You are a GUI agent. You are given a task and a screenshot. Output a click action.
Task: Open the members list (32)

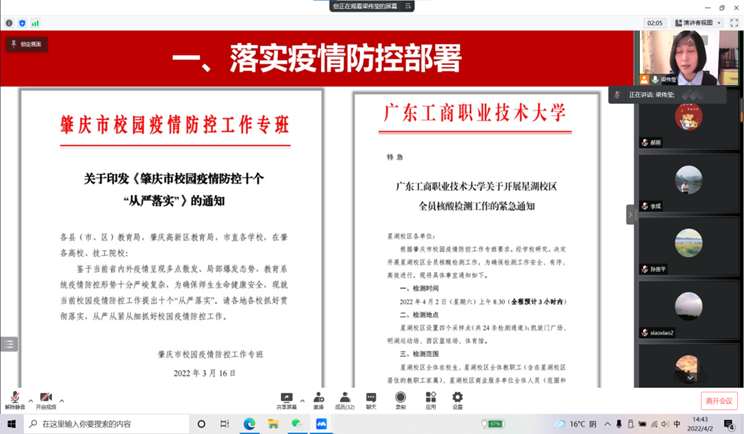345,399
